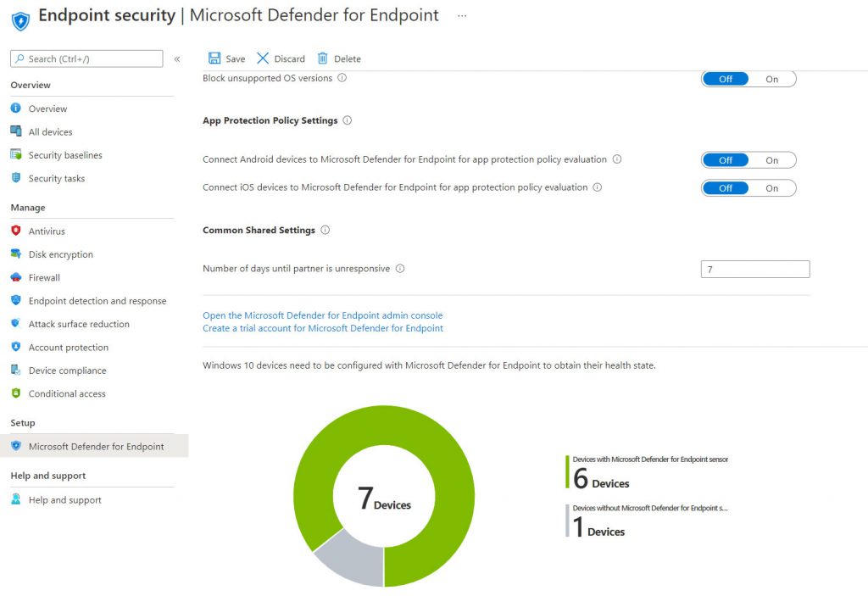Save the settings with the Save label
868x596 pixels.
coord(236,58)
